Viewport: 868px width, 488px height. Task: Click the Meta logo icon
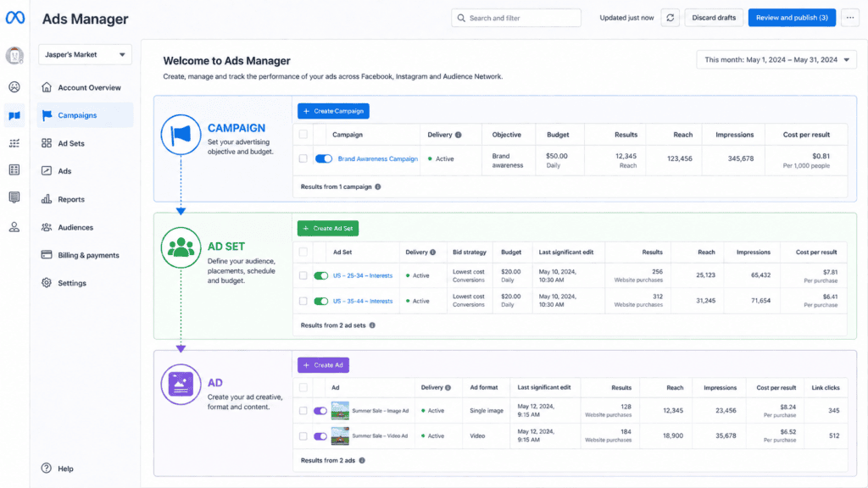point(15,18)
